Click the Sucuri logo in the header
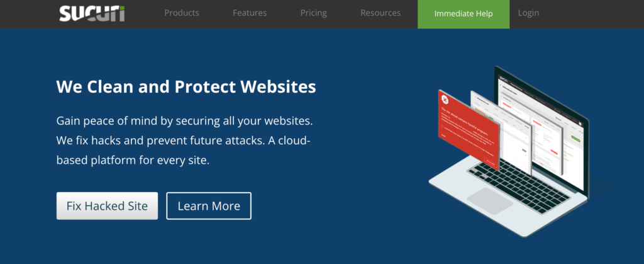 pos(92,13)
